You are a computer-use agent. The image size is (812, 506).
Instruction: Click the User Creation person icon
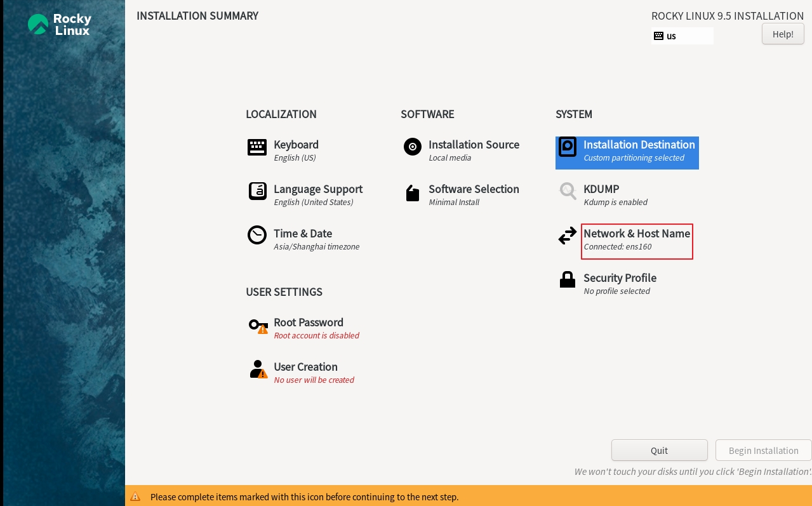[258, 370]
